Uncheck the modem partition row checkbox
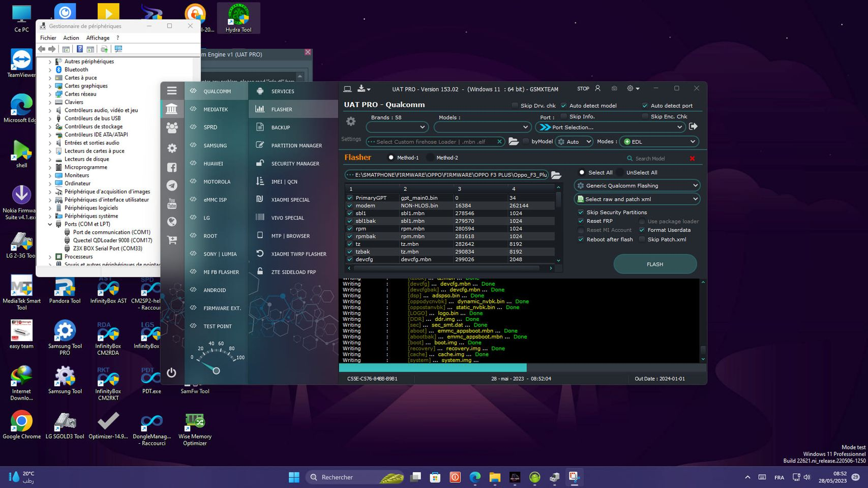 [349, 206]
